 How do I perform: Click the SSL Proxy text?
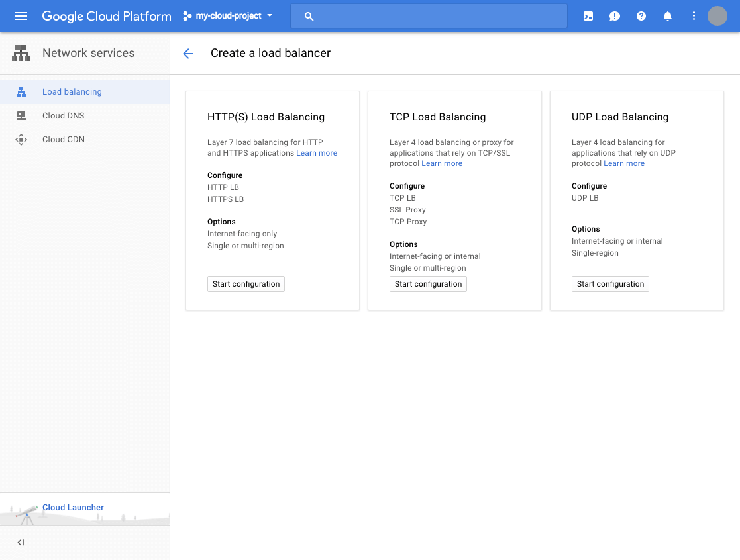[407, 210]
